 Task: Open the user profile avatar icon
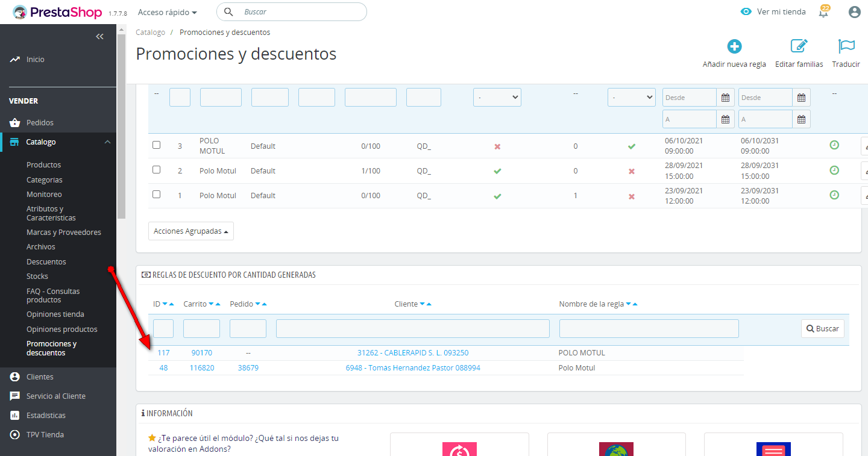[854, 12]
